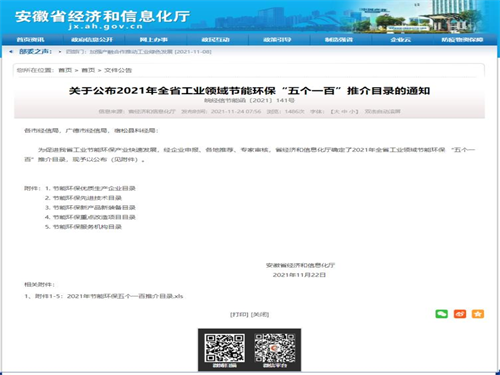The height and width of the screenshot is (375, 500).
Task: Share article via green WeChat icon
Action: [x=442, y=314]
